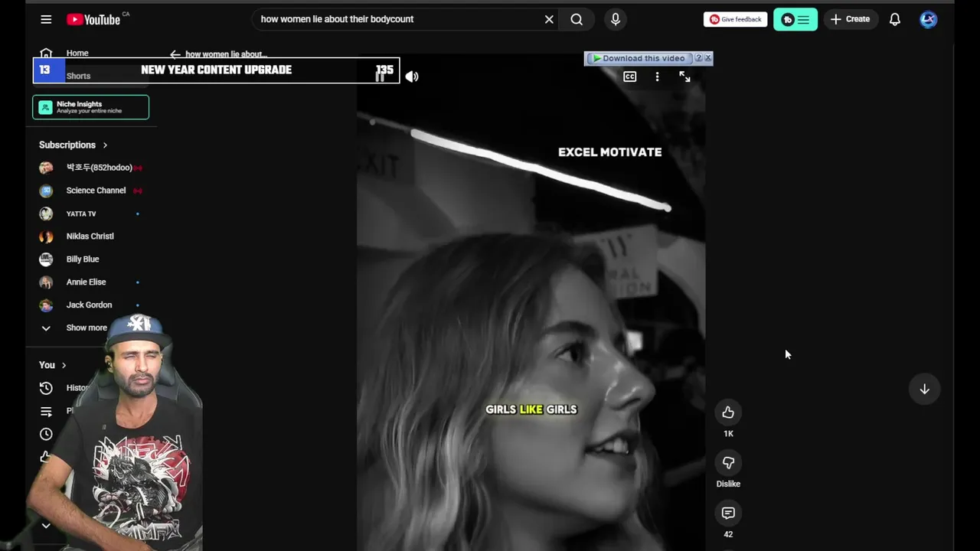This screenshot has height=551, width=980.
Task: Expand the You section
Action: (x=53, y=365)
